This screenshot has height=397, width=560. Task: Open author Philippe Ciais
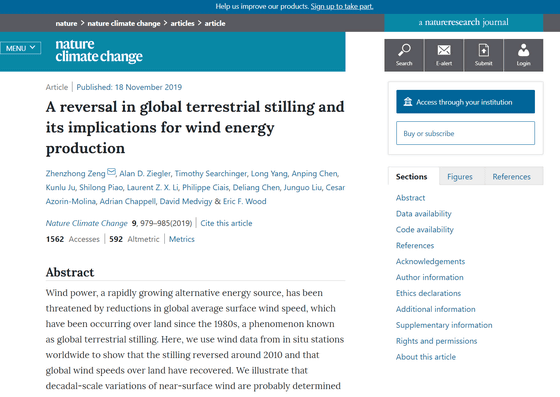(205, 187)
